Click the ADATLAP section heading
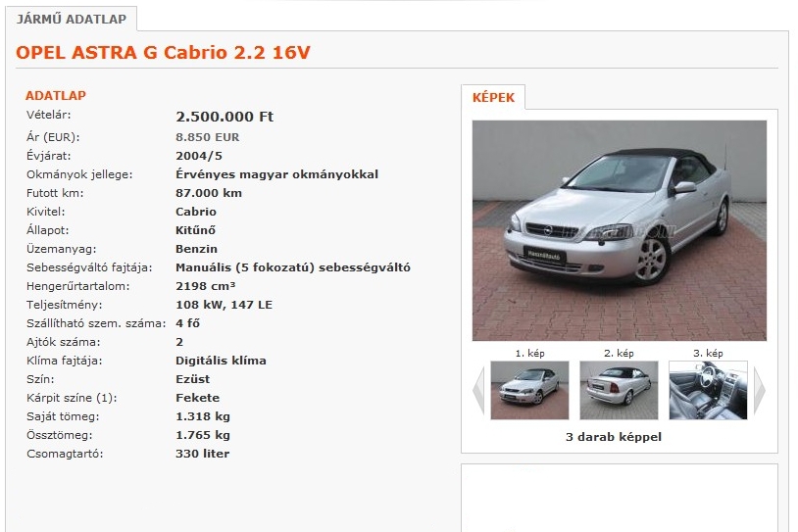This screenshot has width=798, height=532. 56,96
